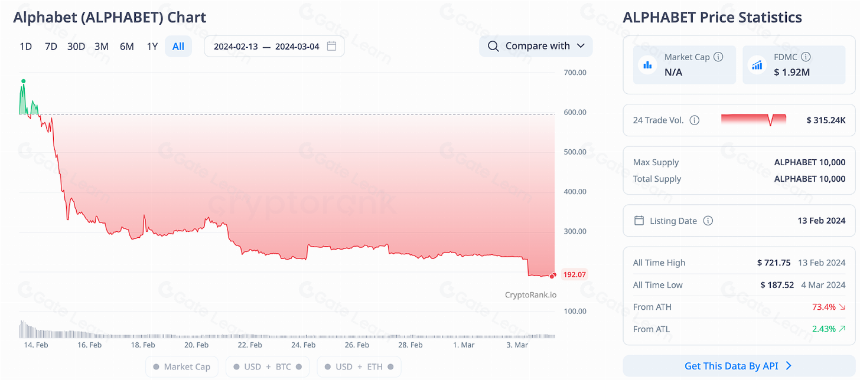Click the green peak marker on chart
This screenshot has width=860, height=380.
click(x=23, y=81)
